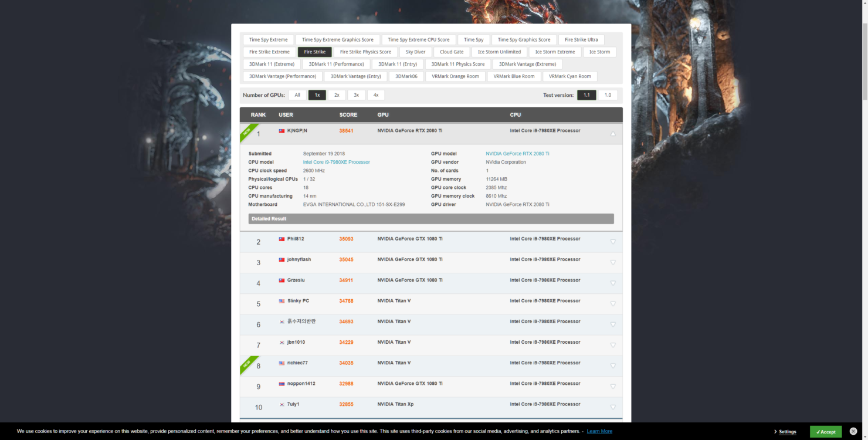This screenshot has height=440, width=868.
Task: Click the flag icon beside johnyflash
Action: coord(282,260)
